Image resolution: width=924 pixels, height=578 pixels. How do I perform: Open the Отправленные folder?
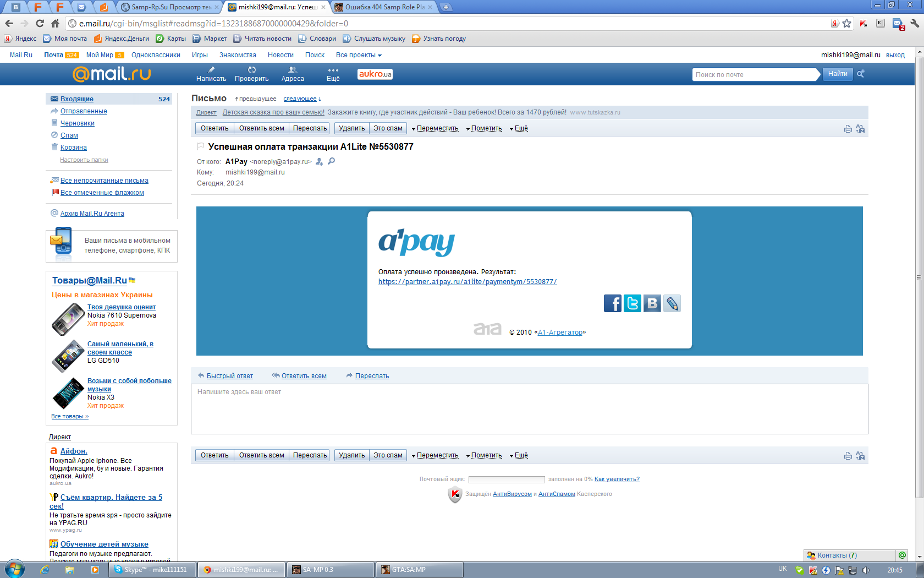click(84, 111)
